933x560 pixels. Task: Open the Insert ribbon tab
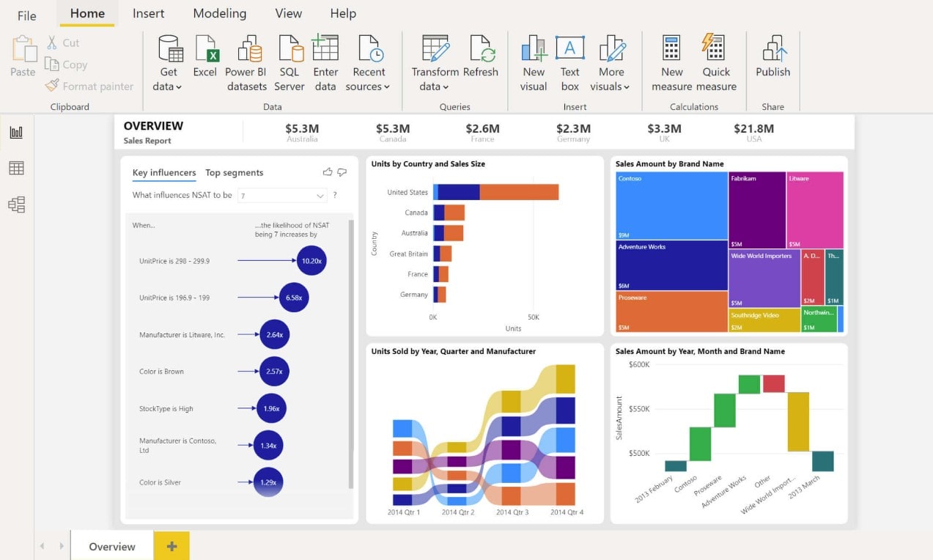148,13
